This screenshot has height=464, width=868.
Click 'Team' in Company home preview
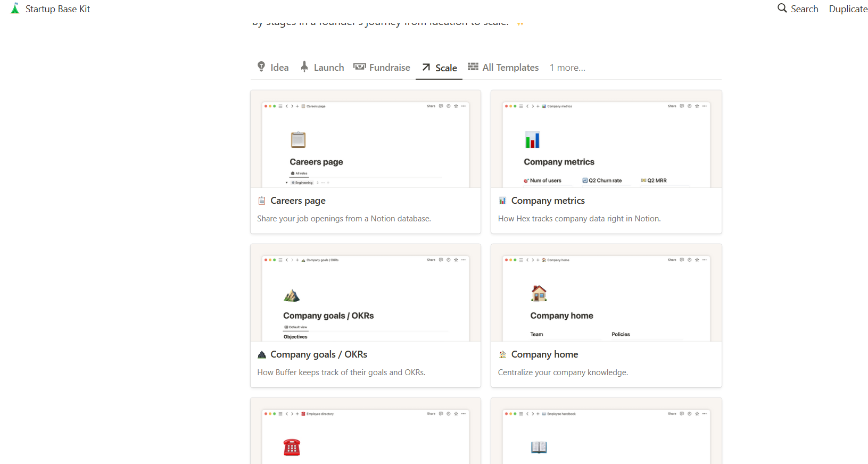pos(536,334)
